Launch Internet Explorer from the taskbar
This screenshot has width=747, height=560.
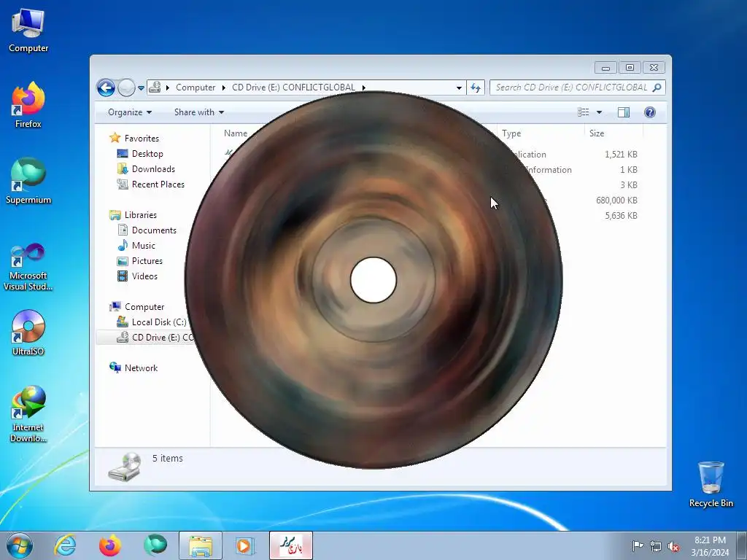(65, 545)
